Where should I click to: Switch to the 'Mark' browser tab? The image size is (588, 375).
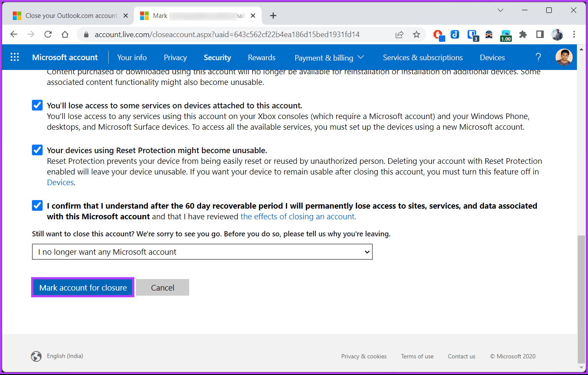198,16
